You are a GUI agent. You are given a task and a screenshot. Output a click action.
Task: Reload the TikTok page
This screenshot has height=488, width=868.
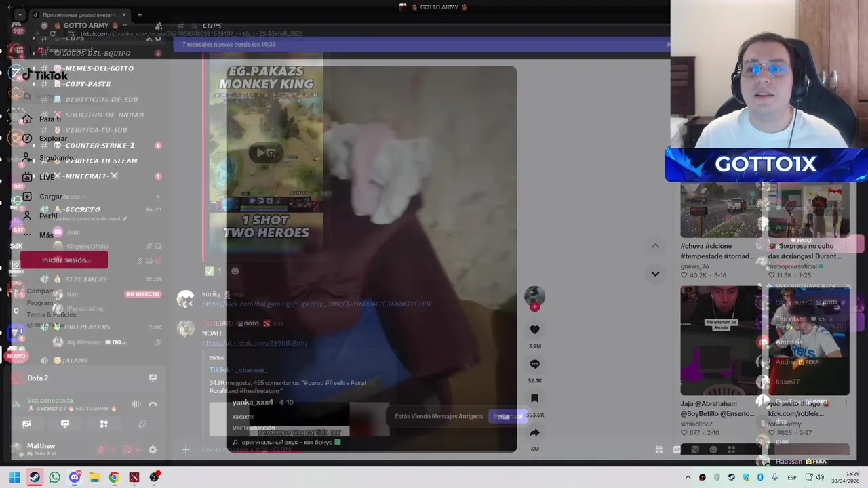pos(52,33)
